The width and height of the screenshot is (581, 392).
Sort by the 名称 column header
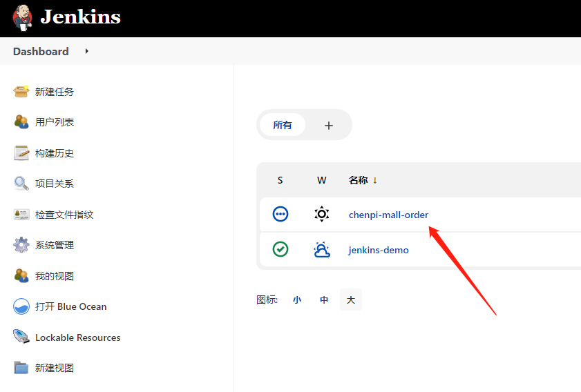point(363,180)
